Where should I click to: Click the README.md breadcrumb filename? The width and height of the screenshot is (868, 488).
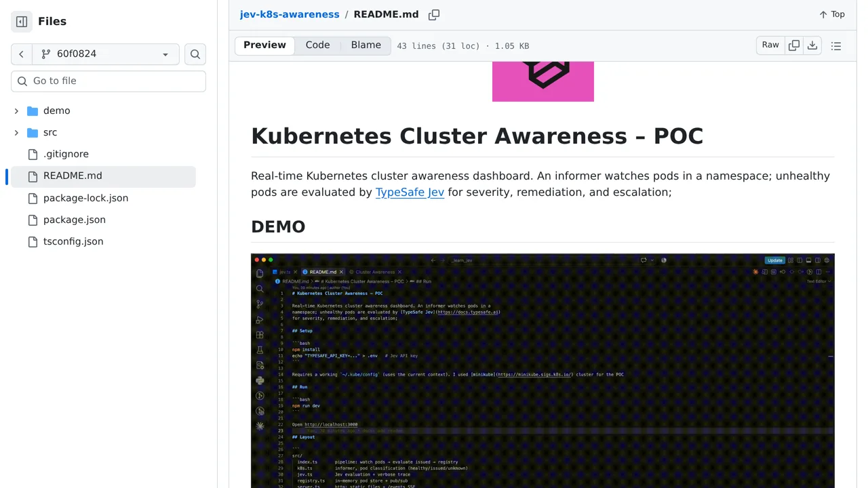pyautogui.click(x=386, y=14)
